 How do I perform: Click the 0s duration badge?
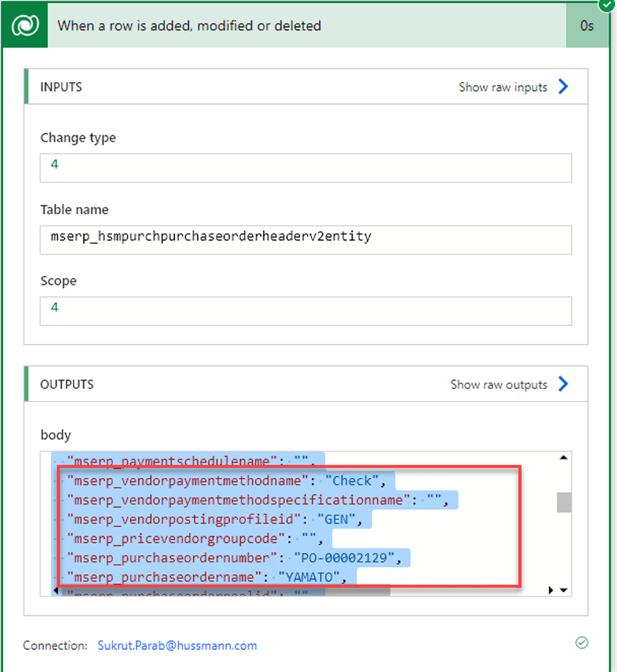tap(587, 26)
